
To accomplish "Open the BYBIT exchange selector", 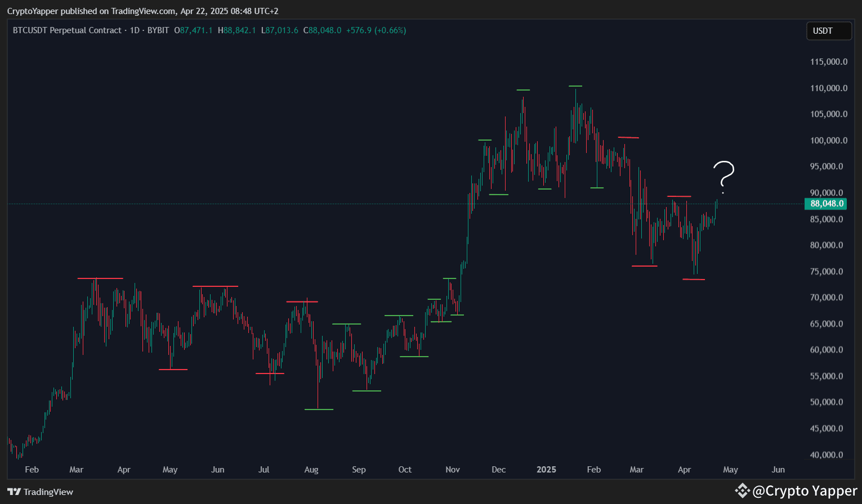I will coord(158,30).
